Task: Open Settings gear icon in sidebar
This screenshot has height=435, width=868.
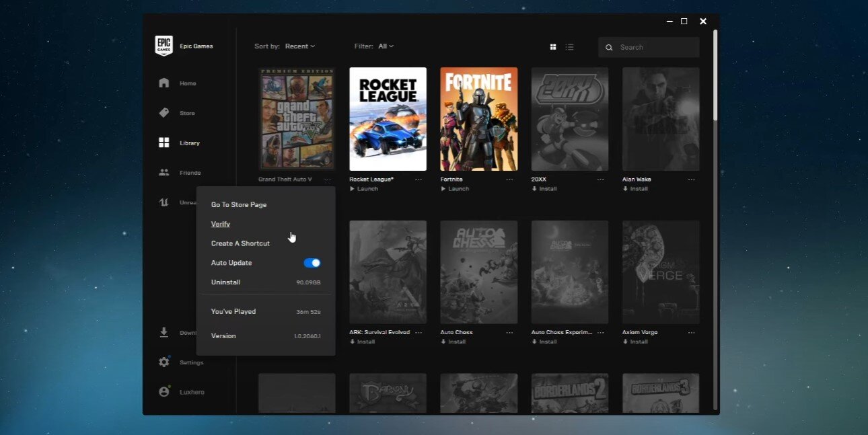Action: pyautogui.click(x=164, y=362)
